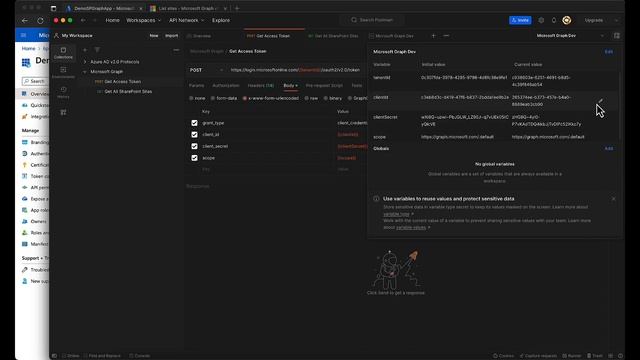
Task: Click Add next to Globals
Action: click(x=609, y=149)
